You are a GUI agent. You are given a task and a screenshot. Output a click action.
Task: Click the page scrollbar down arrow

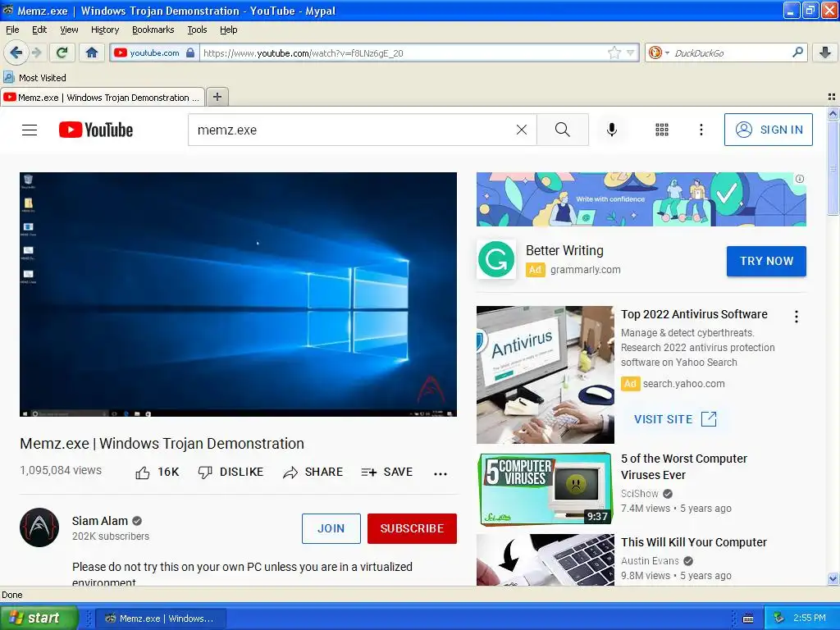click(833, 578)
